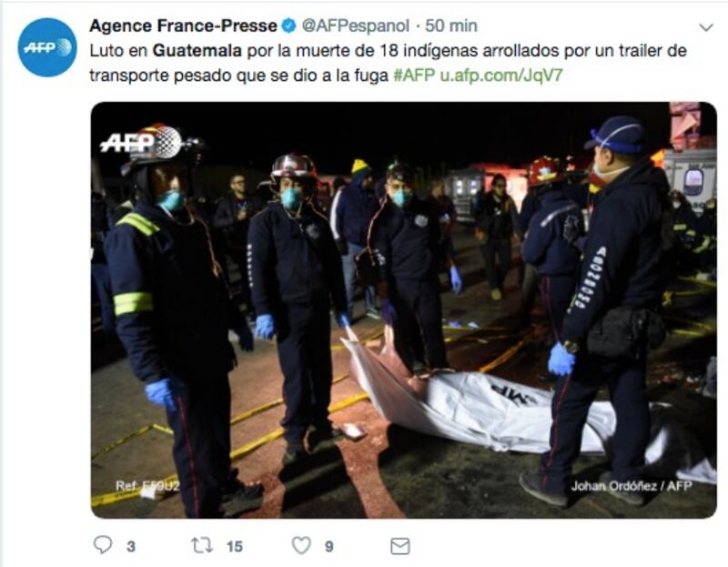Click the retweet count 15
The height and width of the screenshot is (567, 728).
click(x=235, y=547)
